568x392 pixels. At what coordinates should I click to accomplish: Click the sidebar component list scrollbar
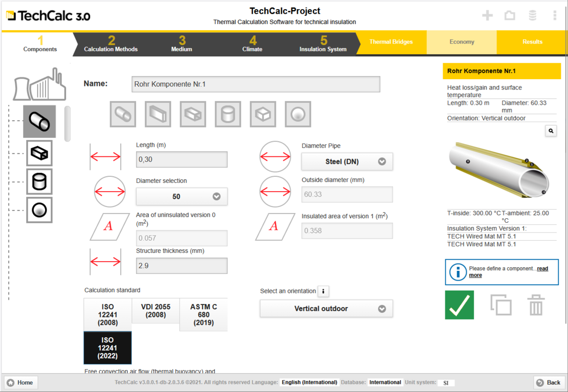pyautogui.click(x=68, y=124)
